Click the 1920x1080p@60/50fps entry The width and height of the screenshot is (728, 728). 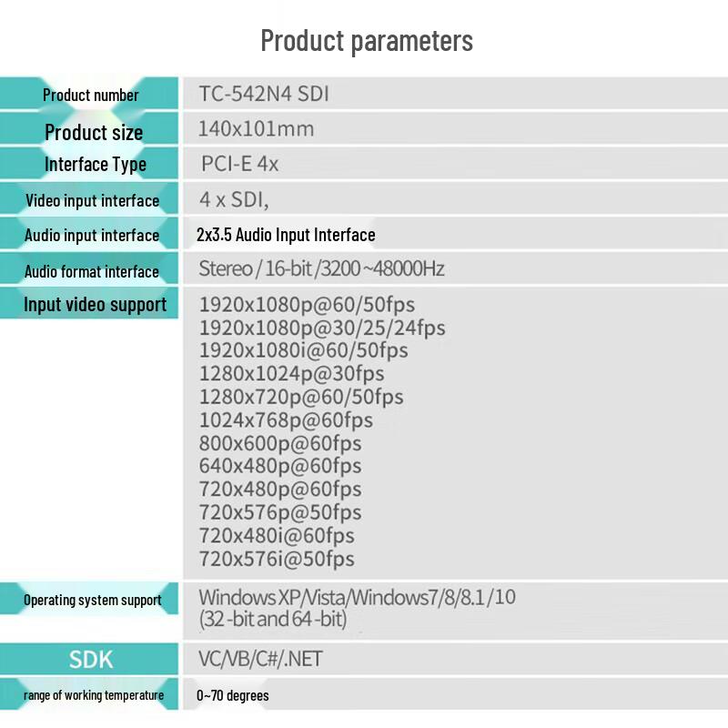point(307,305)
